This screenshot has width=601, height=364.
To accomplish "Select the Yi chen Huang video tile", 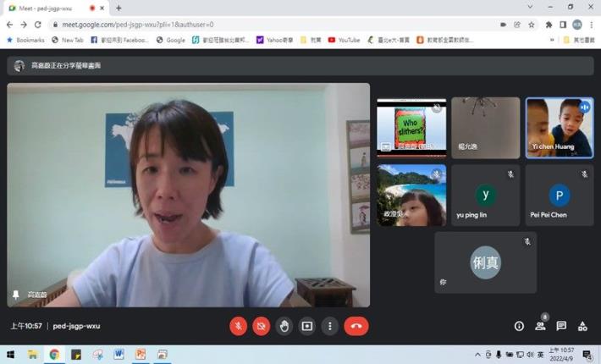I will [559, 128].
